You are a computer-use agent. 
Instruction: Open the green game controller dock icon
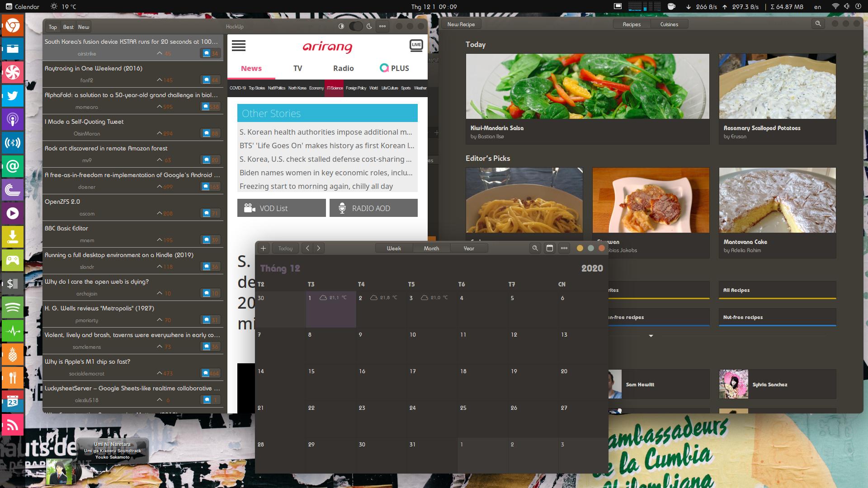13,260
